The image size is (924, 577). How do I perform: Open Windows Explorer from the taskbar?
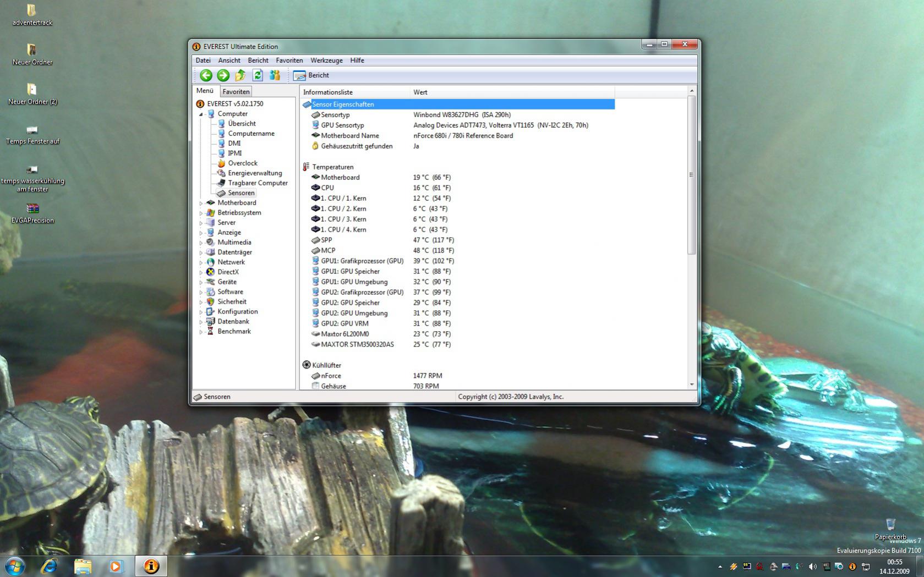pyautogui.click(x=83, y=565)
